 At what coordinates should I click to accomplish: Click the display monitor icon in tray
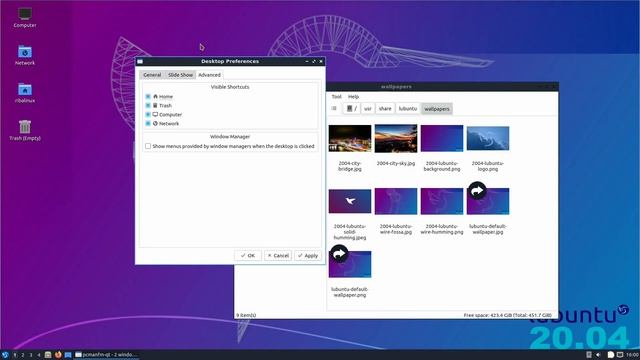(x=620, y=355)
